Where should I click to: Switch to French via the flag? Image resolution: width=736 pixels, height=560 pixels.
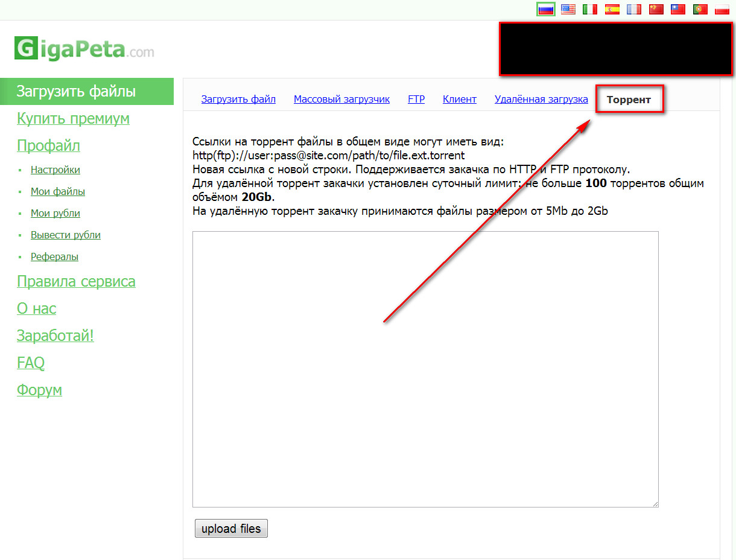coord(633,9)
